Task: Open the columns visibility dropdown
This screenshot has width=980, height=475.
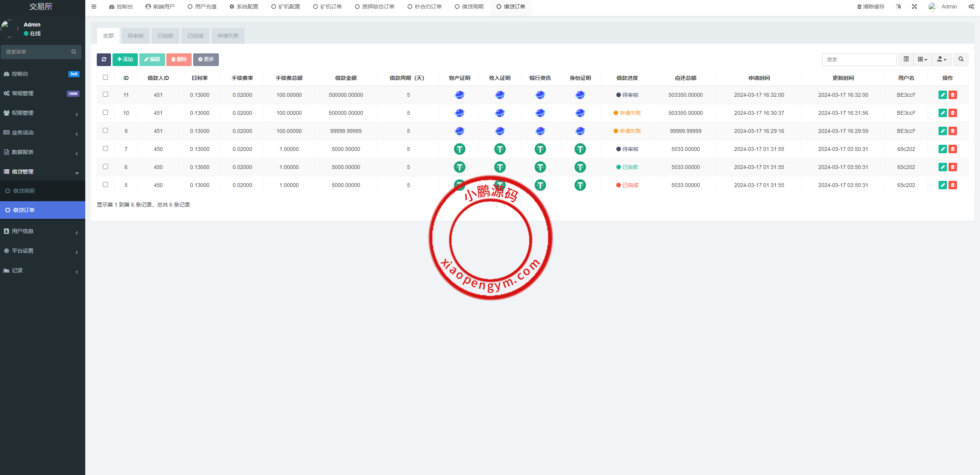Action: coord(922,60)
